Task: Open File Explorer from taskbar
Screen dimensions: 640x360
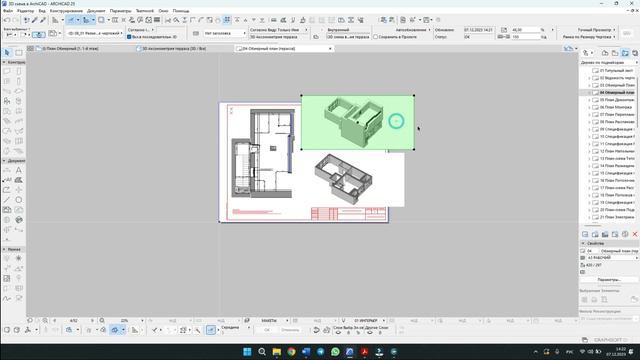Action: [277, 351]
